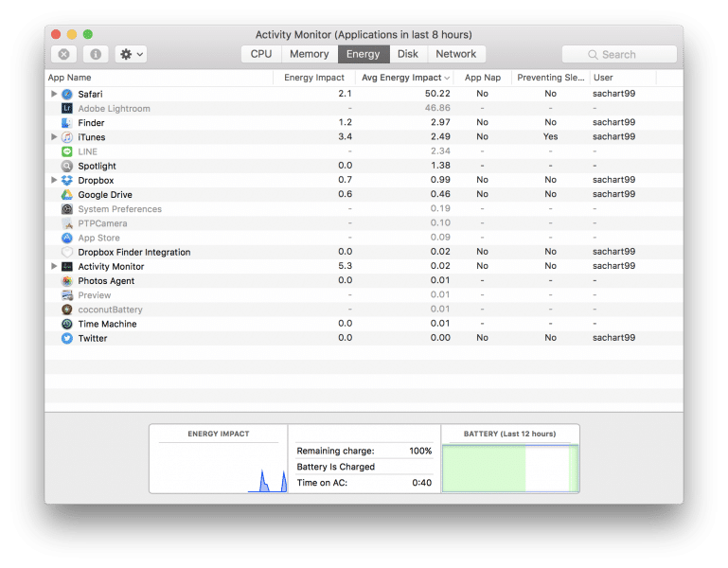Click the 'System Preferences' row name

[x=120, y=209]
